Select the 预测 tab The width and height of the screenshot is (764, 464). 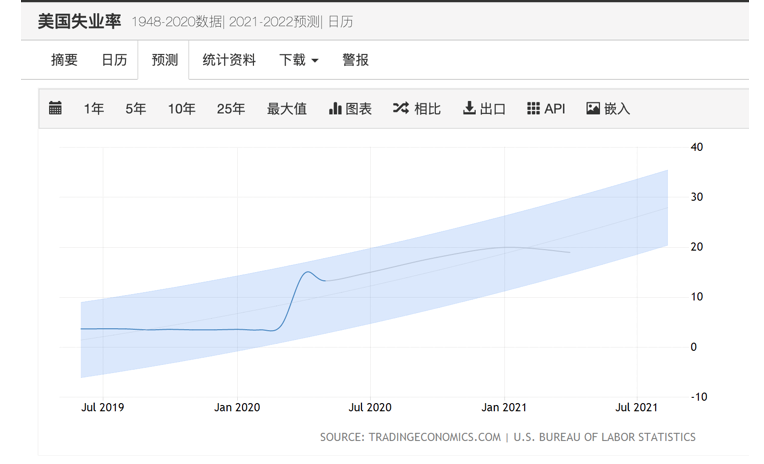(x=165, y=60)
